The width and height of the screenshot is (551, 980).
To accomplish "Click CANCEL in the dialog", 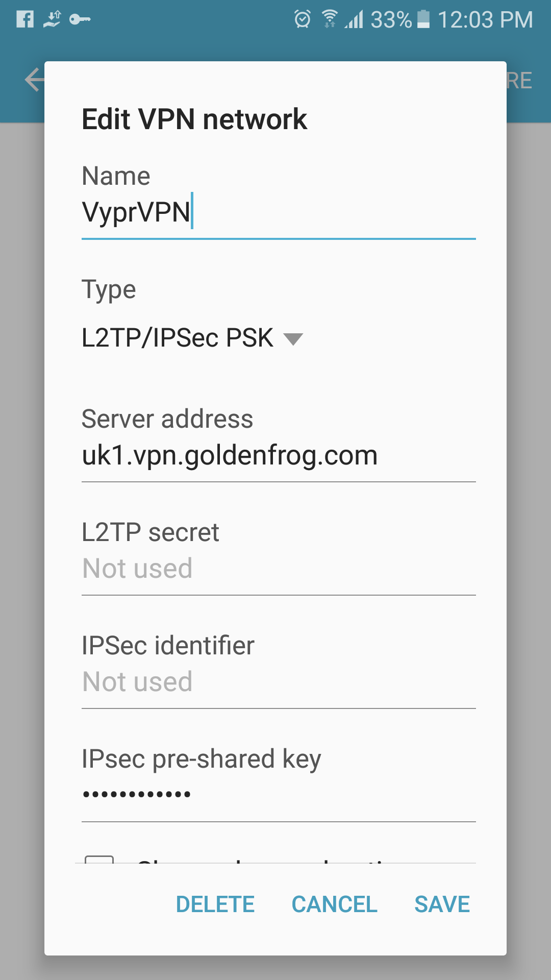I will point(334,904).
